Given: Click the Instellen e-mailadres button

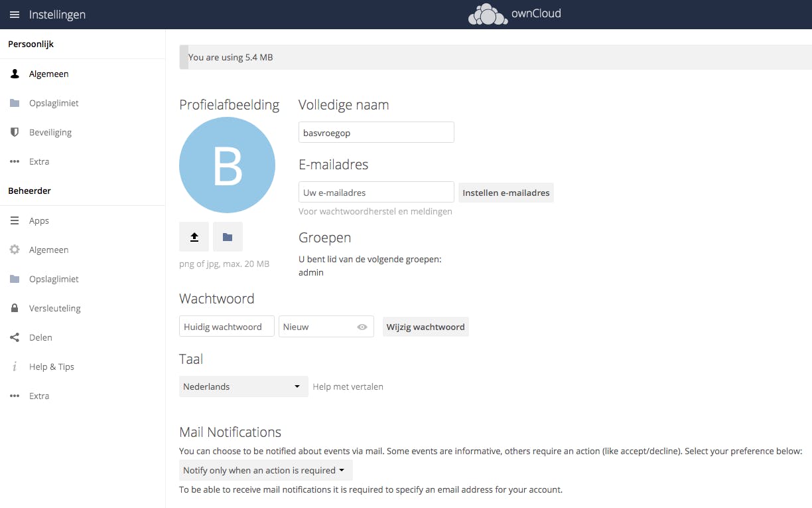Looking at the screenshot, I should coord(506,193).
